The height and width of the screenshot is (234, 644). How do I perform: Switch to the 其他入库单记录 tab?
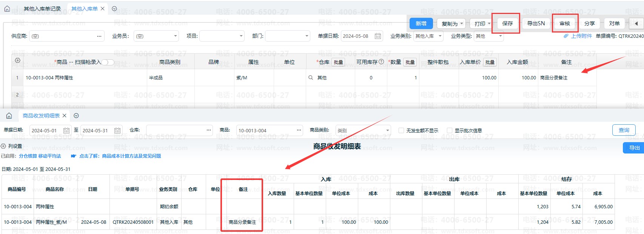click(42, 9)
